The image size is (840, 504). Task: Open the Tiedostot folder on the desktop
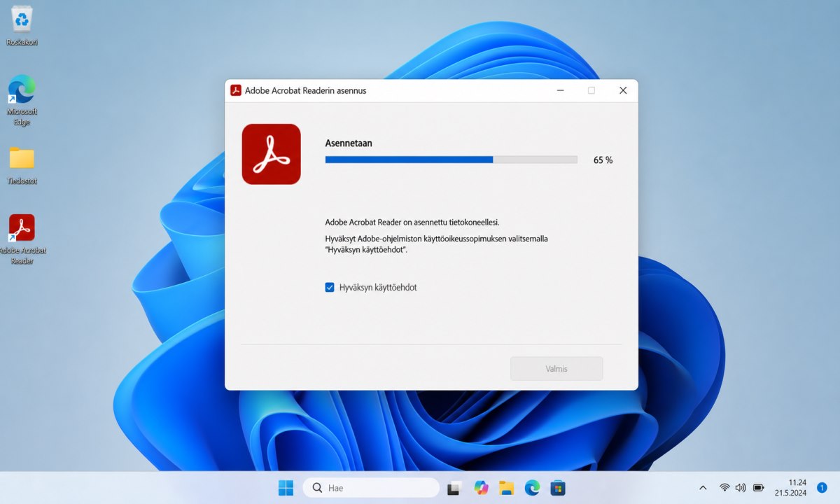[x=22, y=166]
